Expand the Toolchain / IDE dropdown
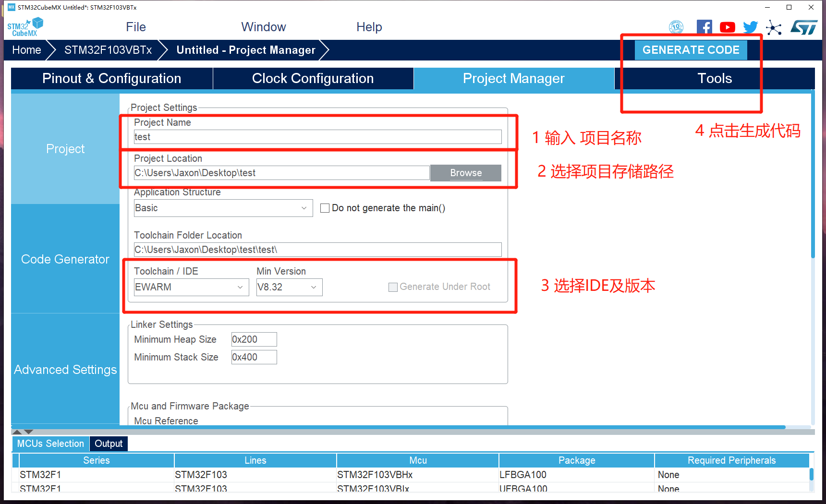Viewport: 826px width, 504px height. pos(191,287)
